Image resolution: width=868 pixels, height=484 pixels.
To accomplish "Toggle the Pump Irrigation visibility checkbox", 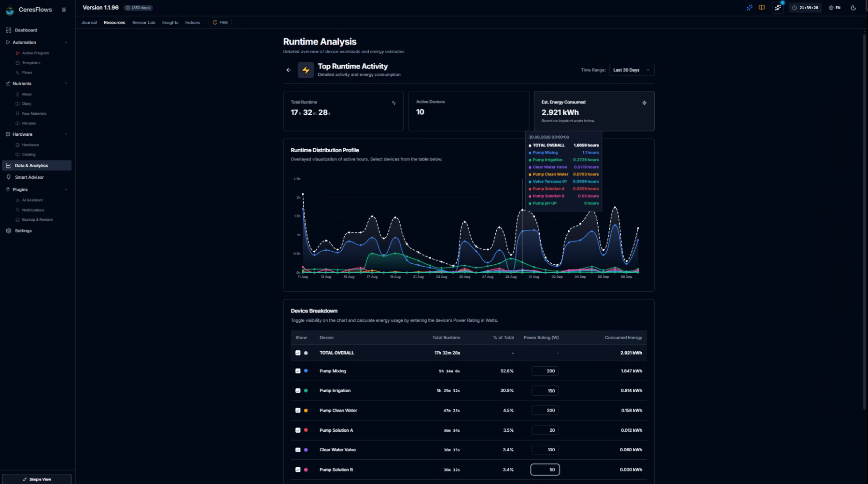I will [x=298, y=391].
